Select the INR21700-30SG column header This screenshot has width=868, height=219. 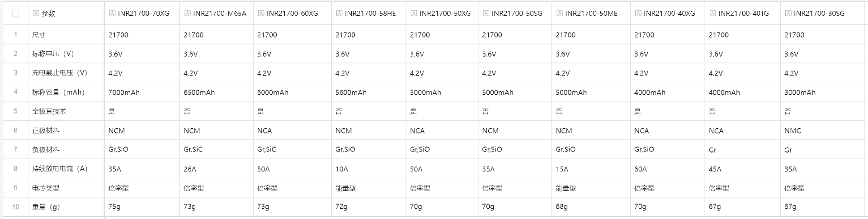(x=819, y=14)
